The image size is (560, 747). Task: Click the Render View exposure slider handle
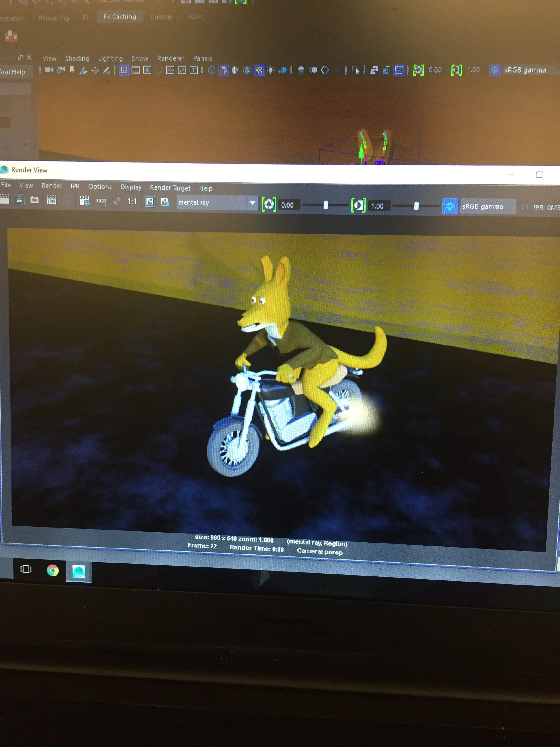point(325,205)
